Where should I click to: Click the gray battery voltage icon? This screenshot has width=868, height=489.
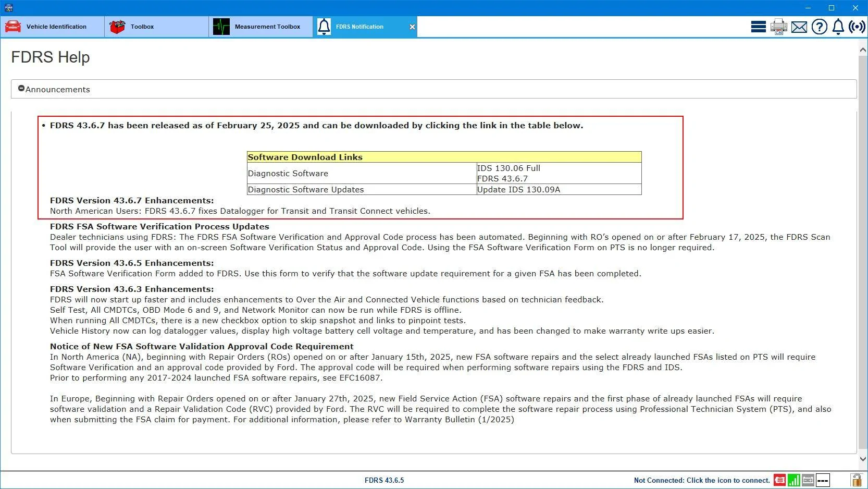[808, 480]
